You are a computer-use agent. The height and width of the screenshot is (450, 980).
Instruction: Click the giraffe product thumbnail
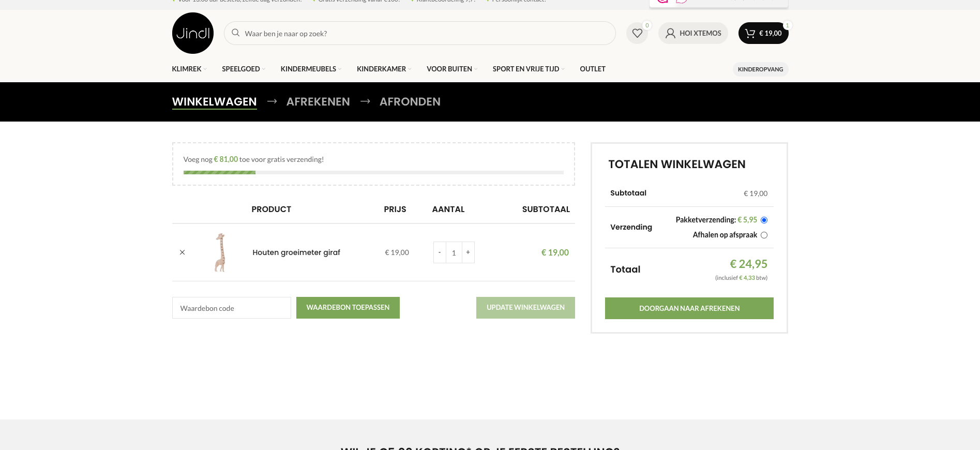(x=220, y=252)
